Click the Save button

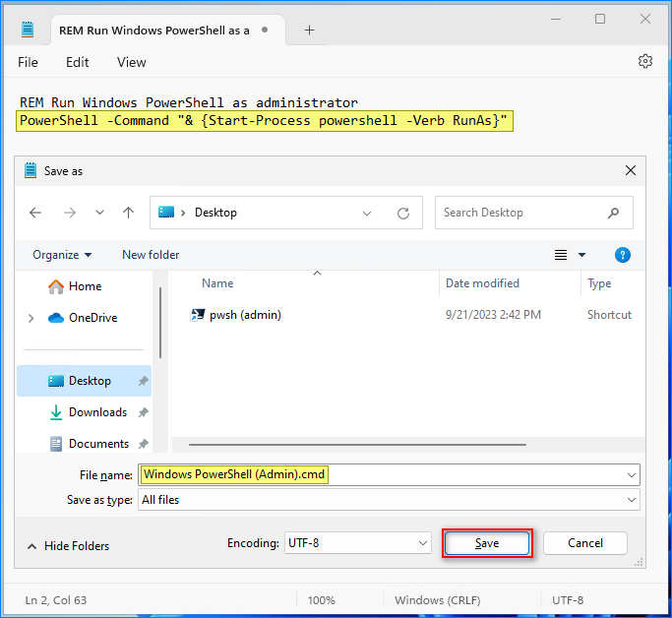click(487, 543)
